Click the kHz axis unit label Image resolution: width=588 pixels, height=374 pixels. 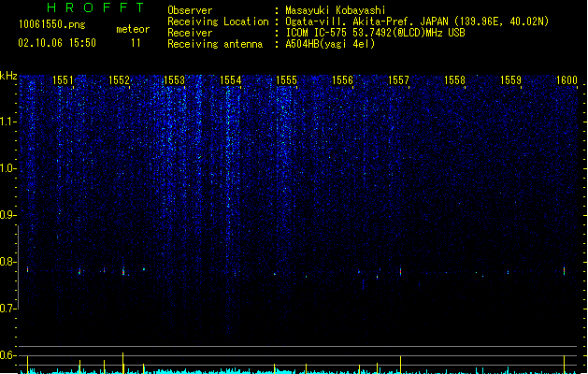(8, 76)
